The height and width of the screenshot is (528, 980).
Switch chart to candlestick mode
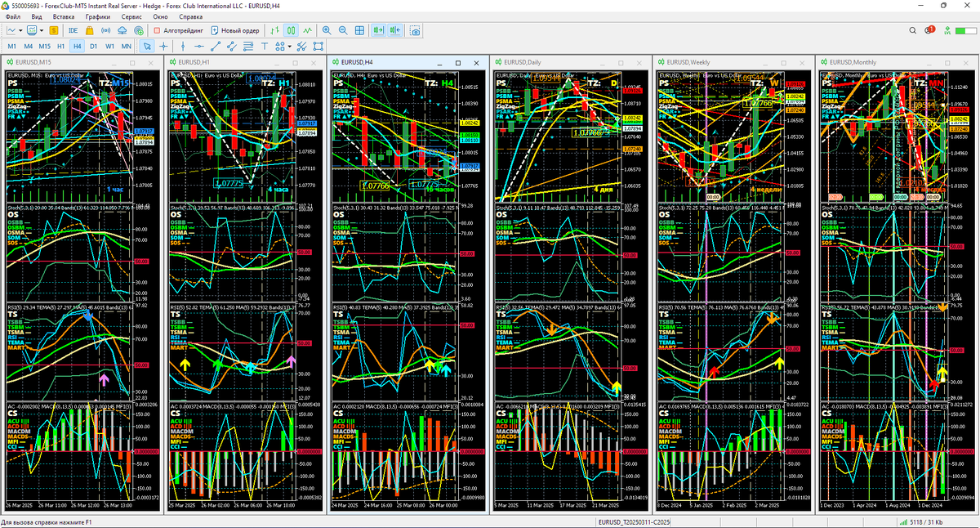click(x=292, y=30)
